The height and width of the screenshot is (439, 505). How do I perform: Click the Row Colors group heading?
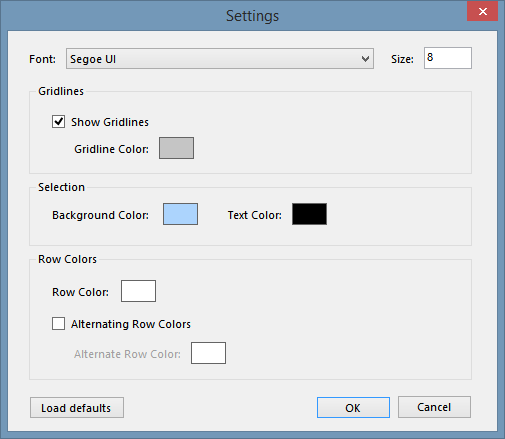[x=67, y=259]
